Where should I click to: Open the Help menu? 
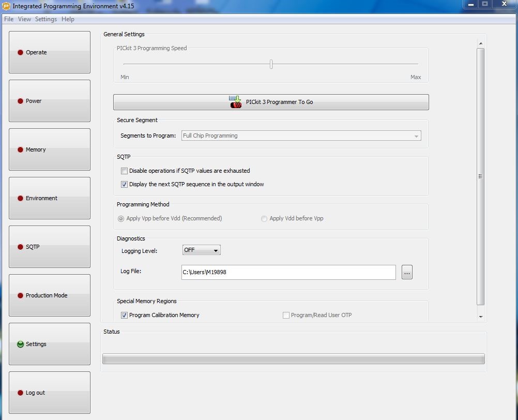click(68, 19)
